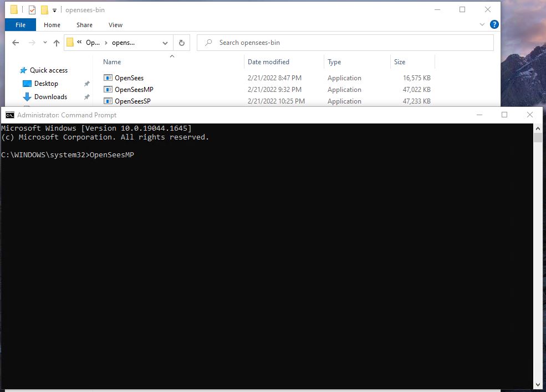Open the recent locations dropdown arrow
Viewport: 546px width, 392px height.
coord(45,43)
